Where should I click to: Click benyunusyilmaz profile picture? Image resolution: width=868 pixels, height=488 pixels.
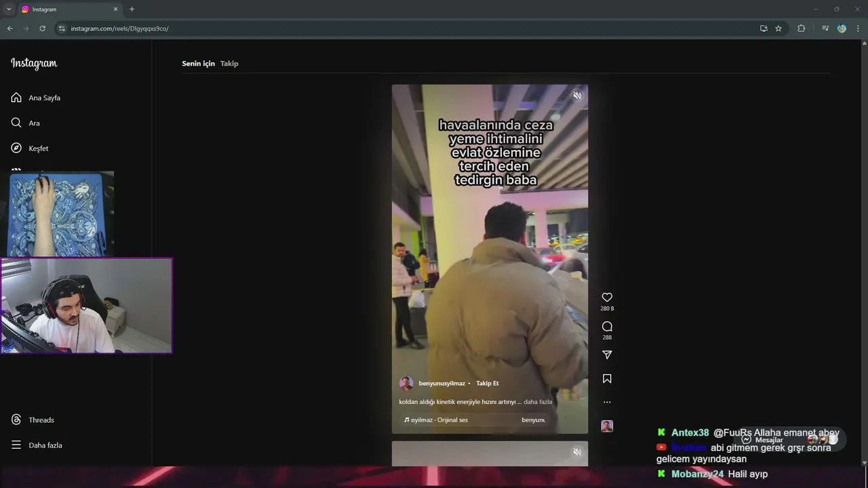(x=406, y=383)
